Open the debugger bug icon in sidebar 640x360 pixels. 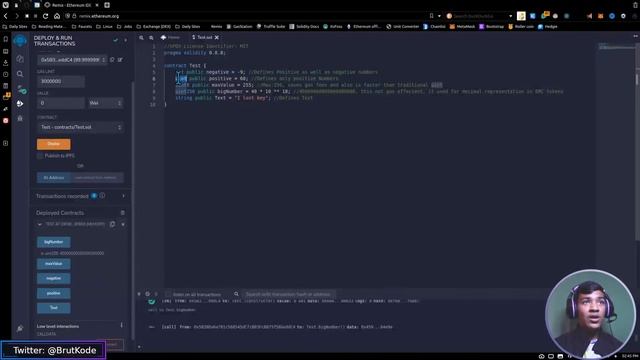click(20, 118)
